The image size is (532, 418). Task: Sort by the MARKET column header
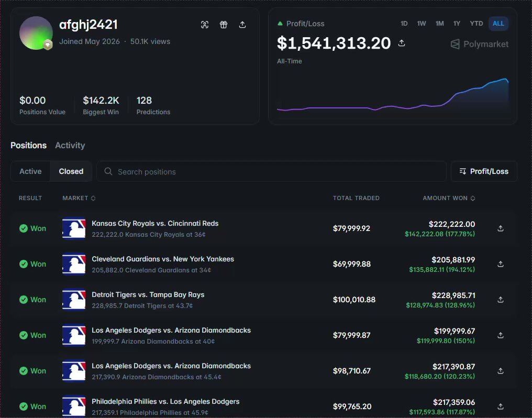click(x=79, y=198)
